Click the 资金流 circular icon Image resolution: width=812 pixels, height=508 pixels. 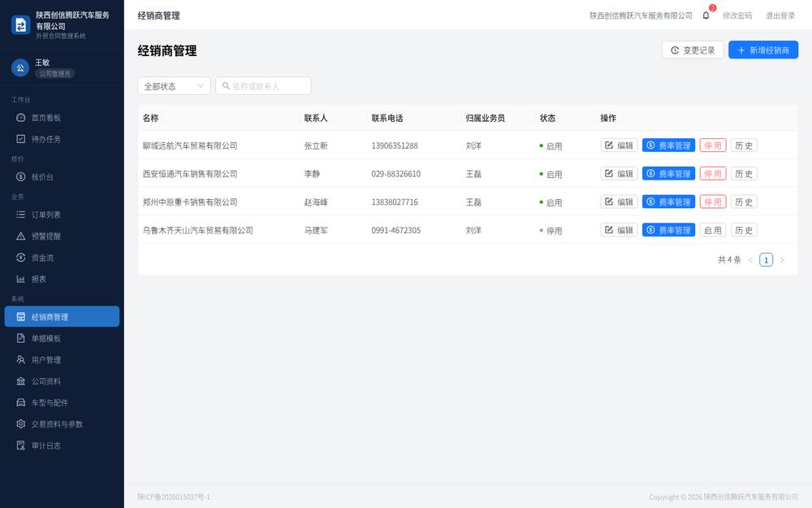(21, 258)
